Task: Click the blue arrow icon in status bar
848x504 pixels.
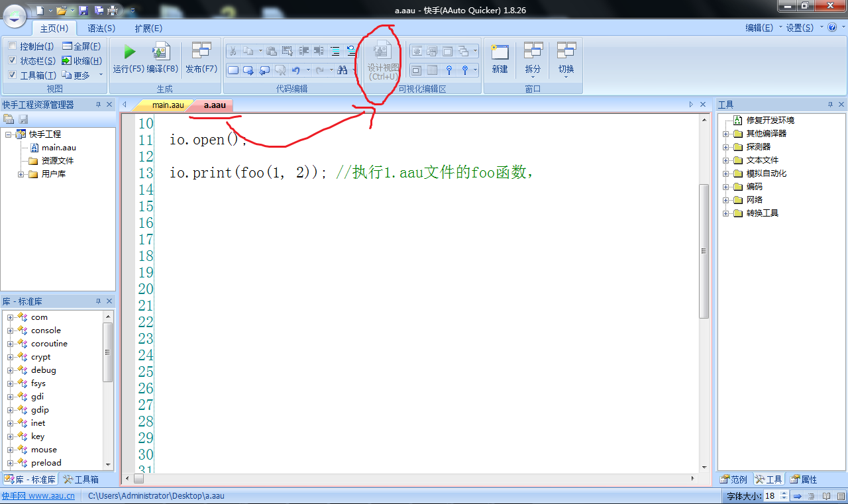Action: point(798,496)
